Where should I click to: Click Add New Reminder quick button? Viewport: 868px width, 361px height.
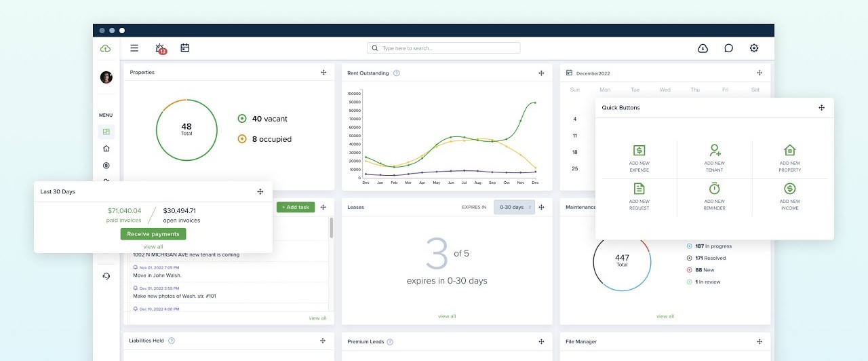[714, 195]
